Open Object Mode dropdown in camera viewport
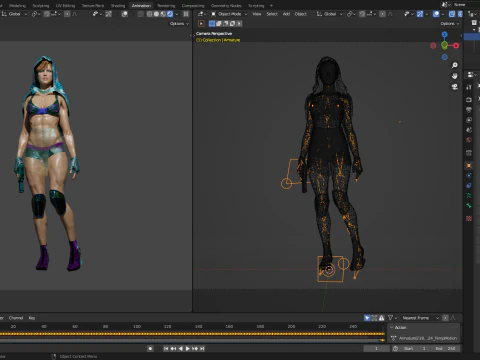 coord(229,14)
